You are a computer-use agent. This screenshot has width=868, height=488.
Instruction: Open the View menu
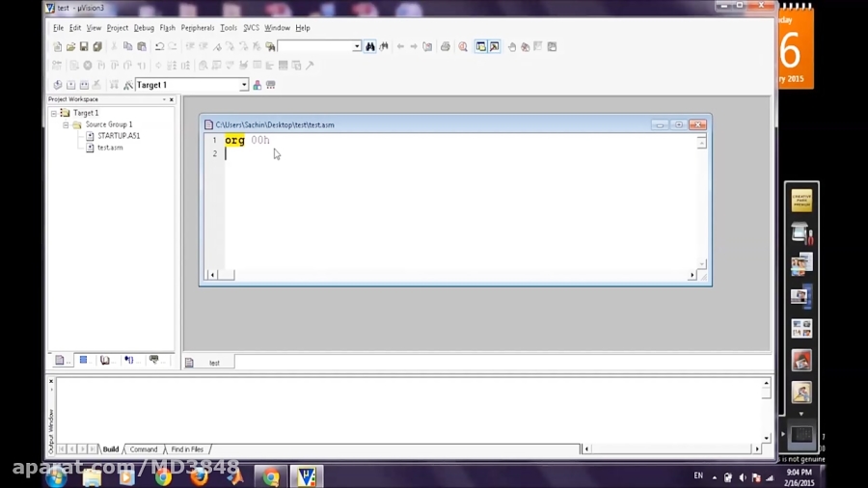[x=94, y=28]
